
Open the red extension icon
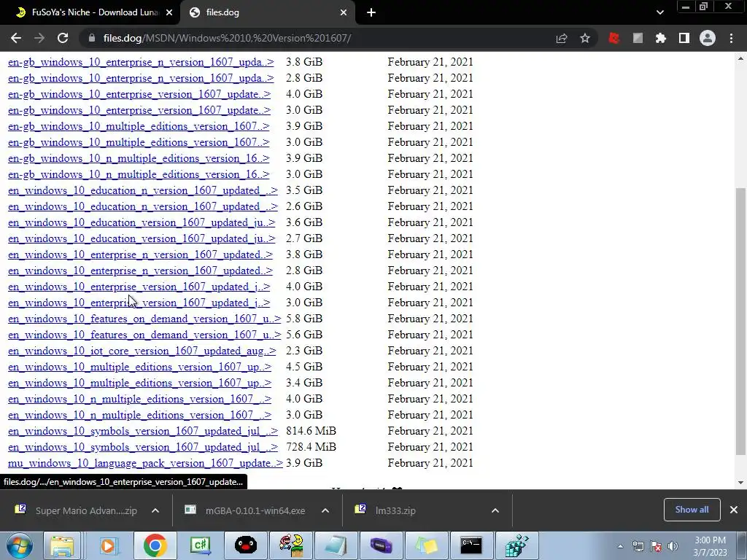(614, 38)
